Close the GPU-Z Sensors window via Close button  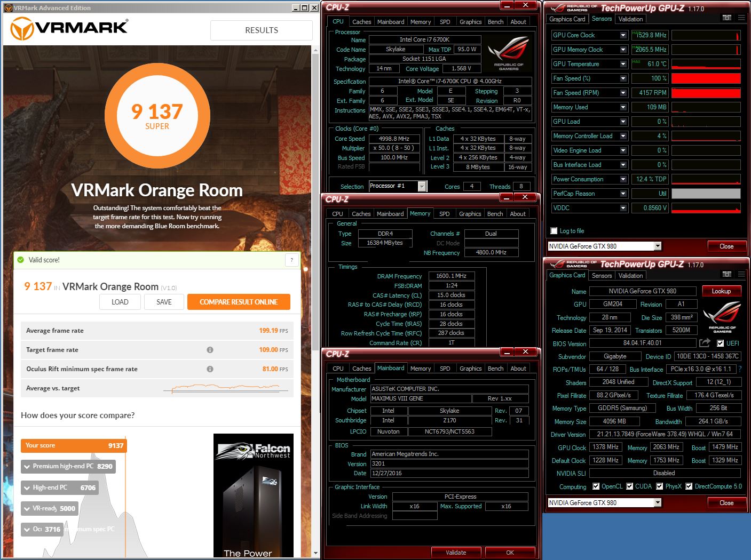point(726,246)
